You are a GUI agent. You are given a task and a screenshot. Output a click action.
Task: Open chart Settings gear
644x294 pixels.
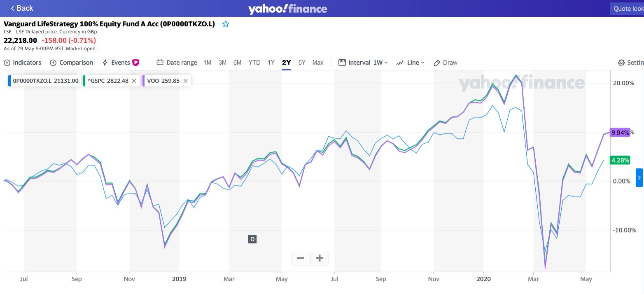[631, 63]
